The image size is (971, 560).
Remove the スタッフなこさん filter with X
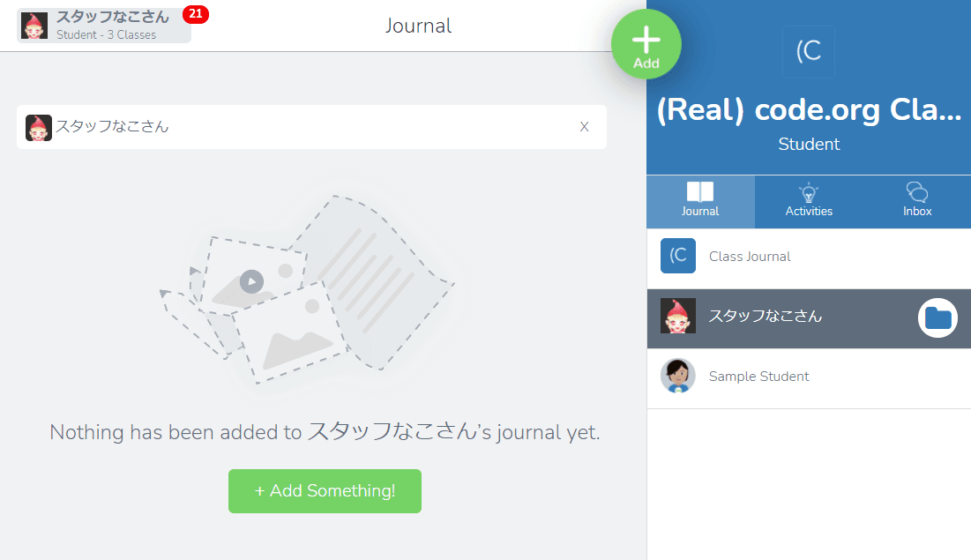(584, 127)
